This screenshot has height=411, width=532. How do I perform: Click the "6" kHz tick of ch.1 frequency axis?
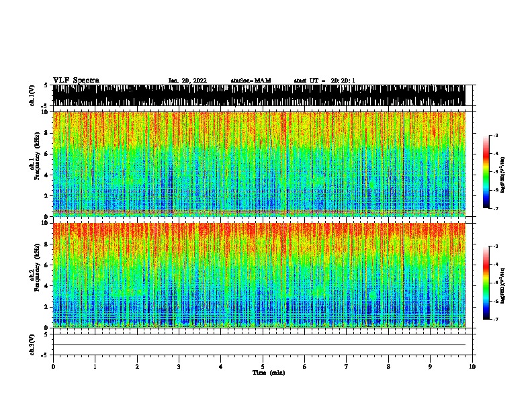(x=46, y=154)
